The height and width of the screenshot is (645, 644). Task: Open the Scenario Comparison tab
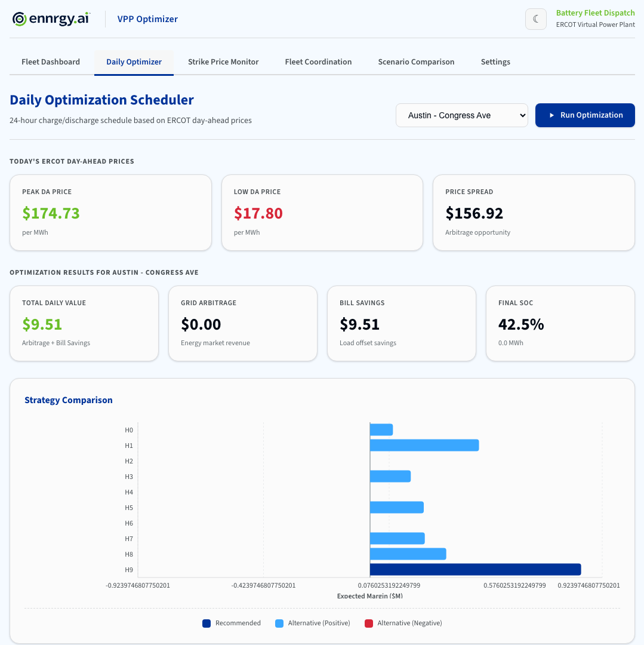click(416, 62)
